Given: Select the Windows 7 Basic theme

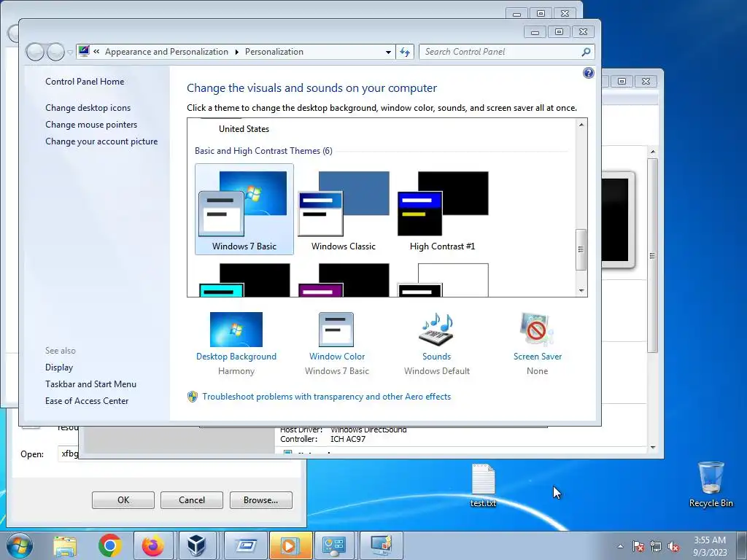Looking at the screenshot, I should (x=244, y=209).
